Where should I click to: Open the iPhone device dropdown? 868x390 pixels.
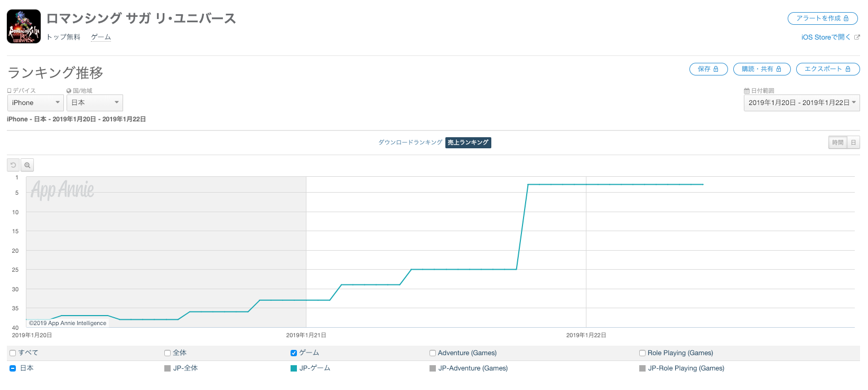pos(35,103)
